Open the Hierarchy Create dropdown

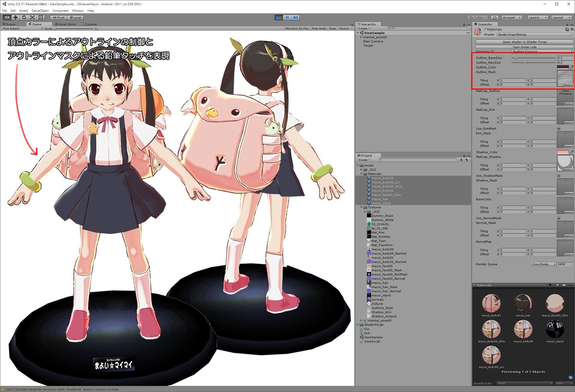(x=363, y=28)
